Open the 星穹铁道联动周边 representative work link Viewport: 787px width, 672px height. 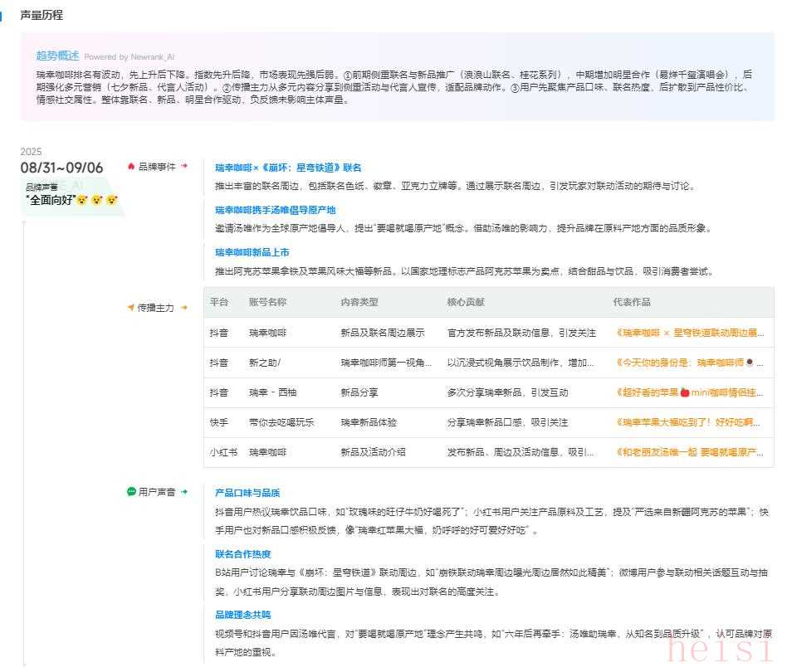(689, 333)
